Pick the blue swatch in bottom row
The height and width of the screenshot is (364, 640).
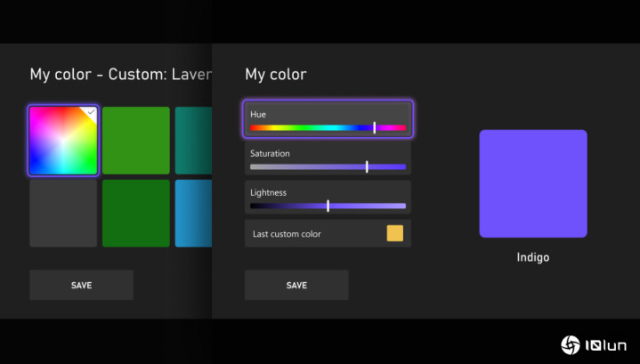pyautogui.click(x=193, y=214)
